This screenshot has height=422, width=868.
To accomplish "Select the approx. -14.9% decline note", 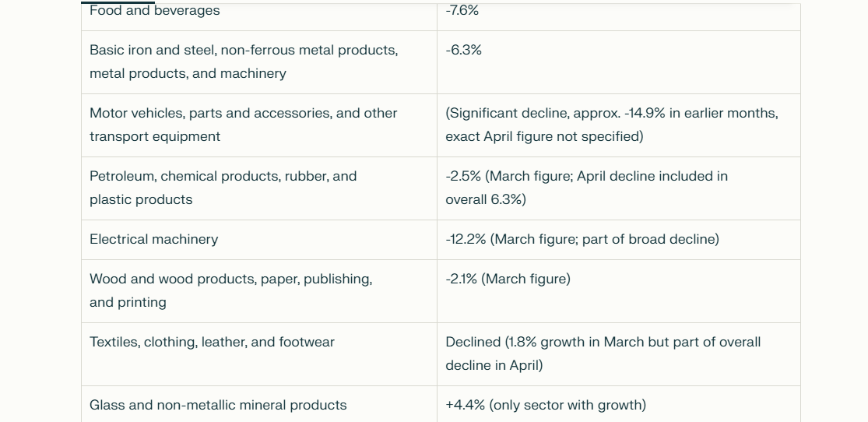I will point(612,114).
